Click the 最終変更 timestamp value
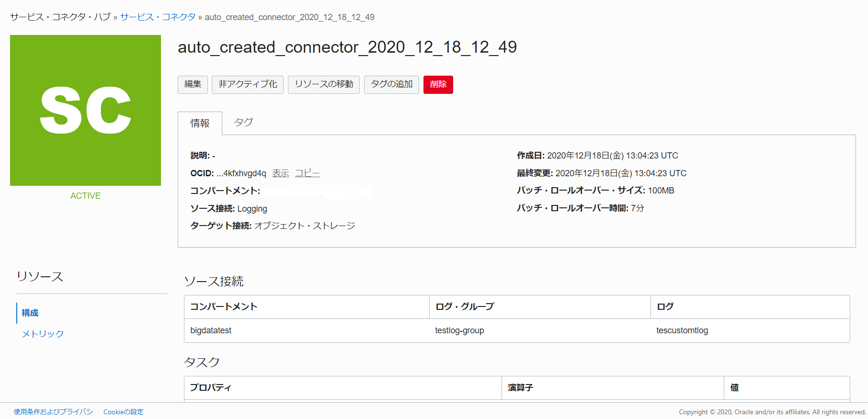 point(621,173)
